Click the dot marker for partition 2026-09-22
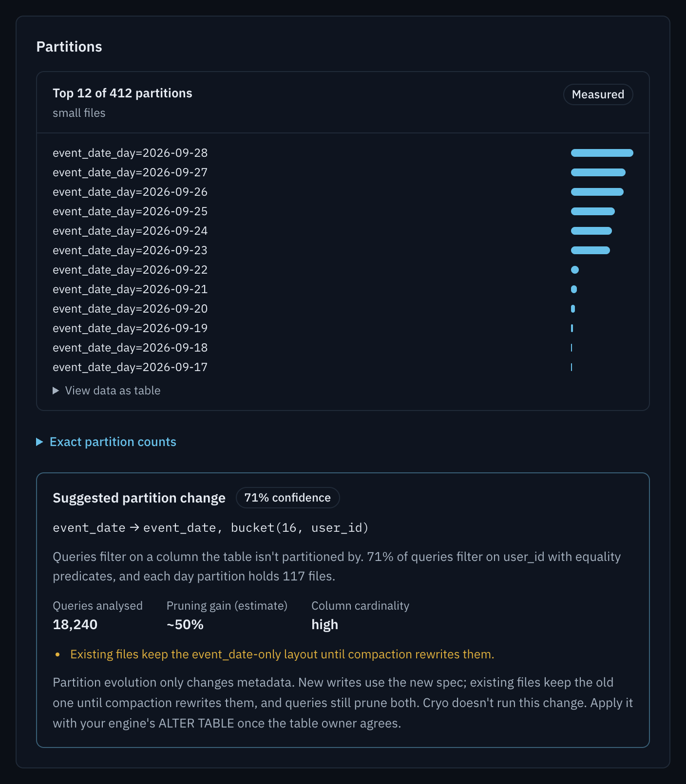686x784 pixels. (575, 270)
